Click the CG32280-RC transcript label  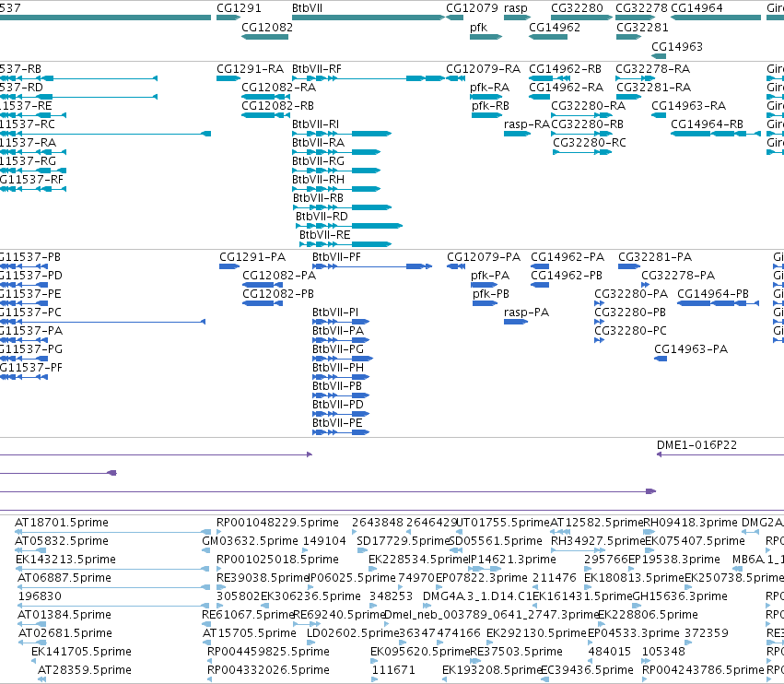[x=589, y=143]
